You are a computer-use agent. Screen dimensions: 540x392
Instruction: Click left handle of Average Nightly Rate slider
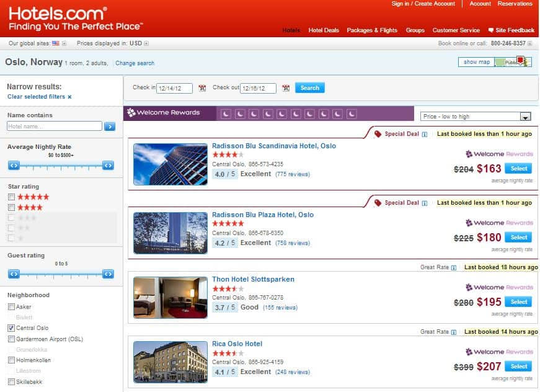pos(14,166)
